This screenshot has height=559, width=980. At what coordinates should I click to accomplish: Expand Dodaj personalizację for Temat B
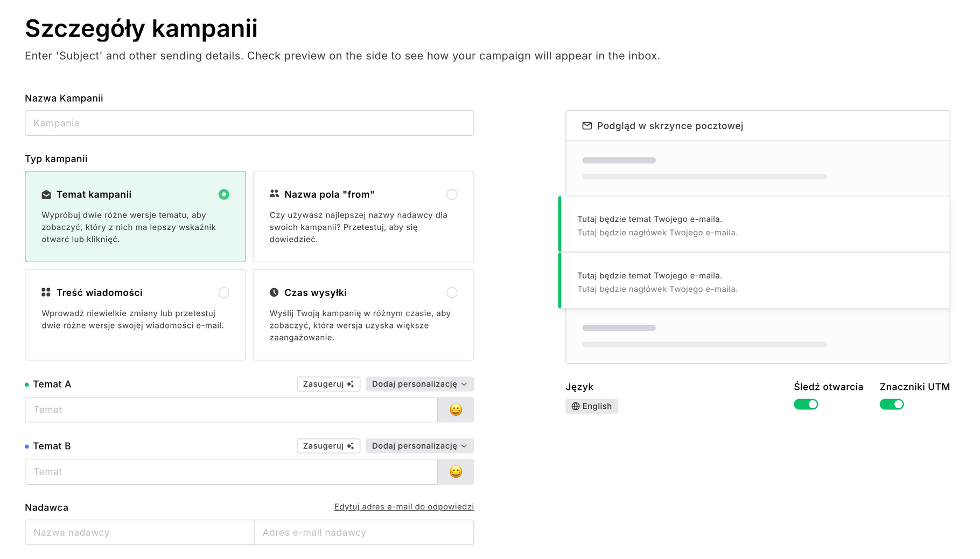click(419, 446)
